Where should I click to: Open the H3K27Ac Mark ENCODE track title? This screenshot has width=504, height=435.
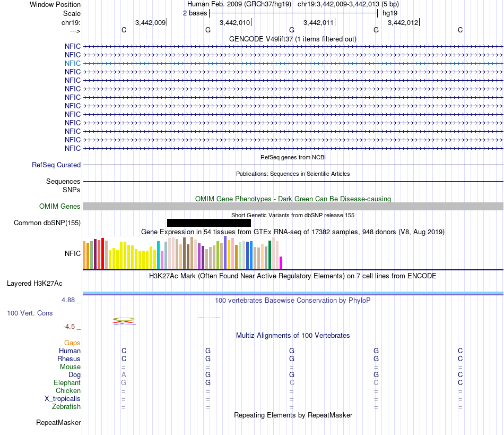(293, 276)
